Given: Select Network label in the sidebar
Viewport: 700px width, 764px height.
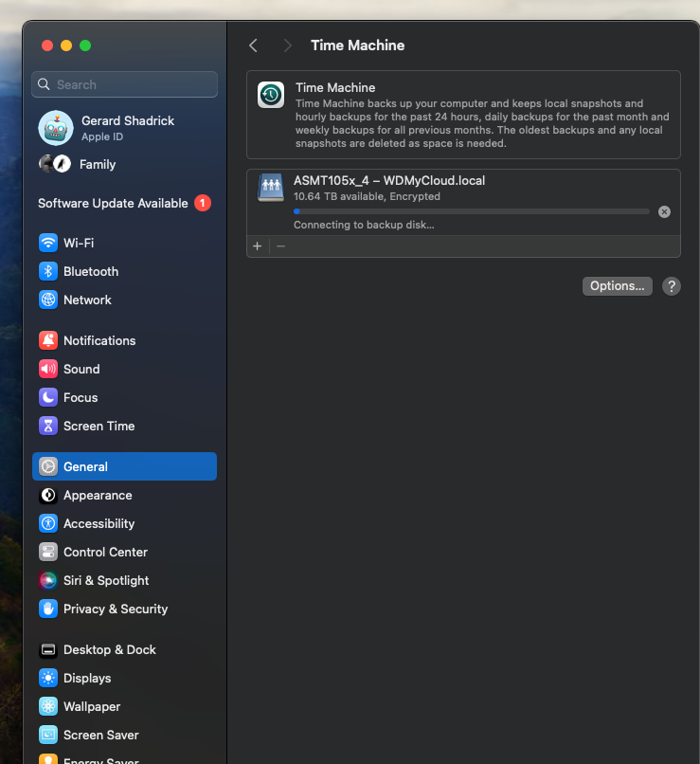Looking at the screenshot, I should coord(88,300).
